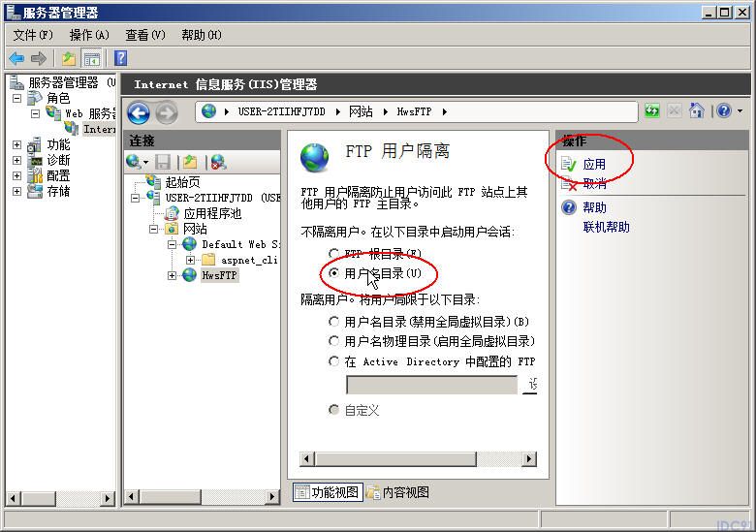Click the green refresh icon beside address bar
Screen dimensions: 756x532
coord(652,111)
